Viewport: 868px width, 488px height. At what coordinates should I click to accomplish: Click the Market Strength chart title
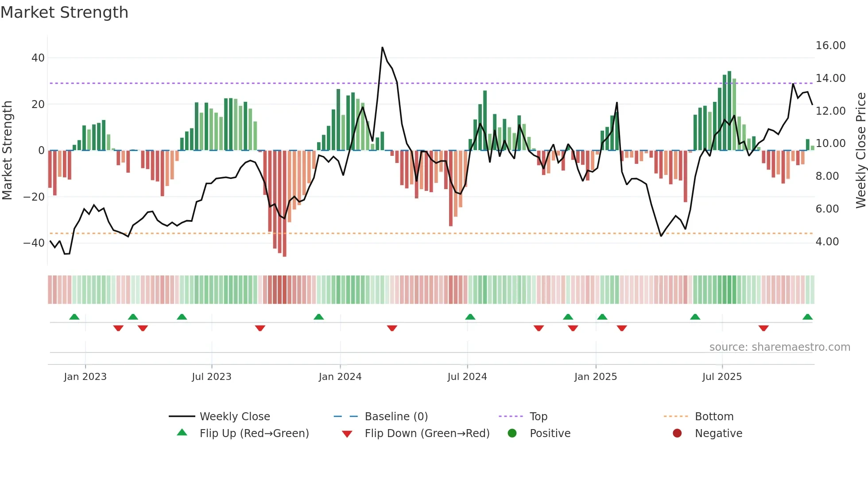65,12
